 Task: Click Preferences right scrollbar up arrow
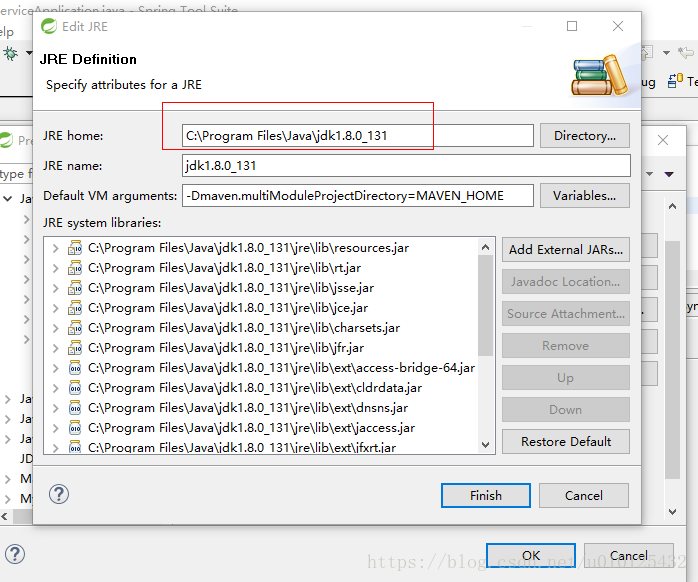click(x=672, y=206)
